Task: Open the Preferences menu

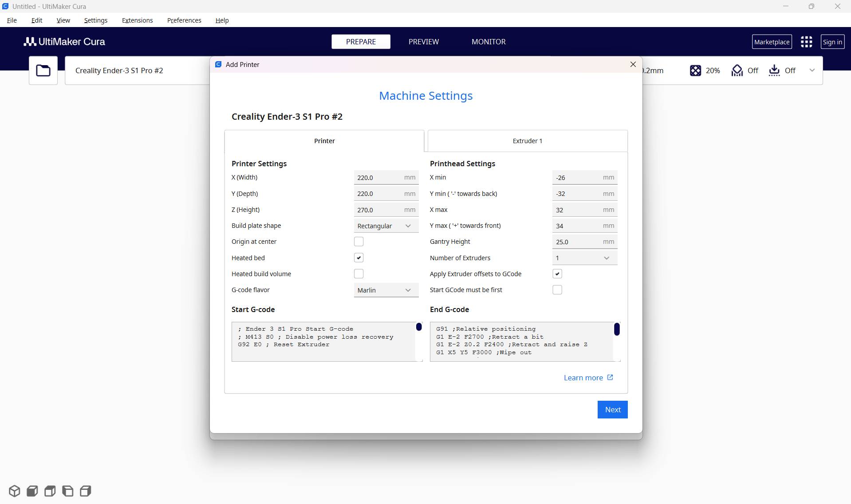Action: (184, 20)
